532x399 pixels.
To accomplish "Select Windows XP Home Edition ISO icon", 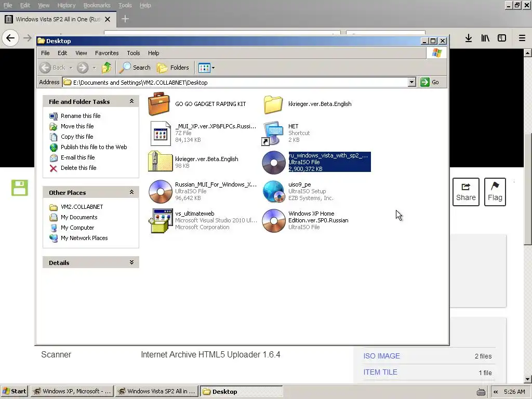I will (274, 220).
